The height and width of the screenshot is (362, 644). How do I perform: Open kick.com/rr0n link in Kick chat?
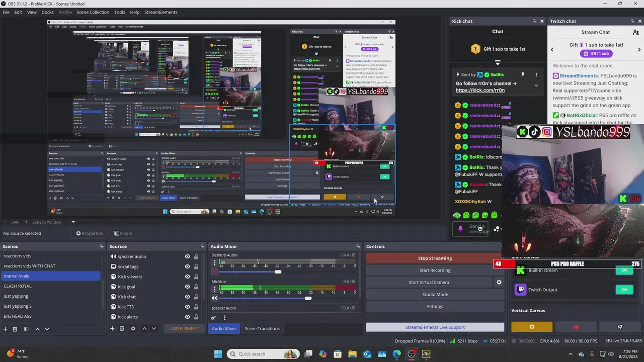point(480,90)
